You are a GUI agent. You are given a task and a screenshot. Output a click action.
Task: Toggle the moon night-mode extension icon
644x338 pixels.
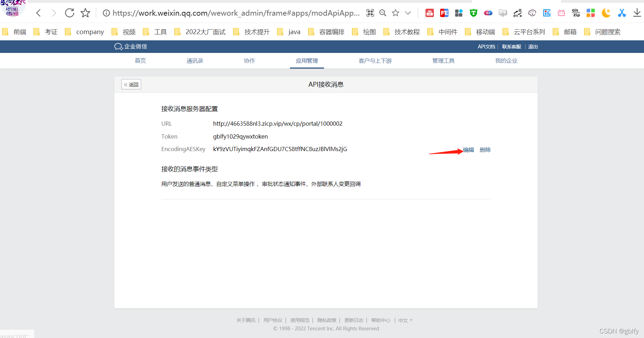(606, 13)
